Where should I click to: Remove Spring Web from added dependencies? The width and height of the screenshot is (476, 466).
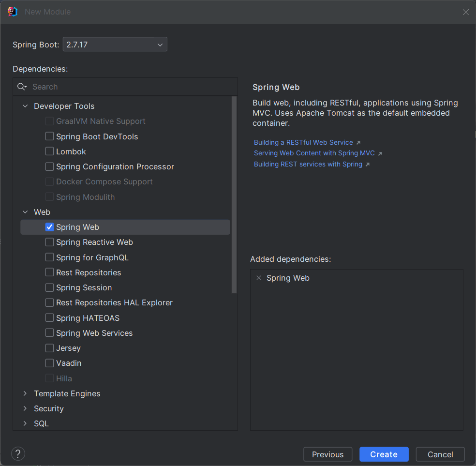[x=259, y=278]
